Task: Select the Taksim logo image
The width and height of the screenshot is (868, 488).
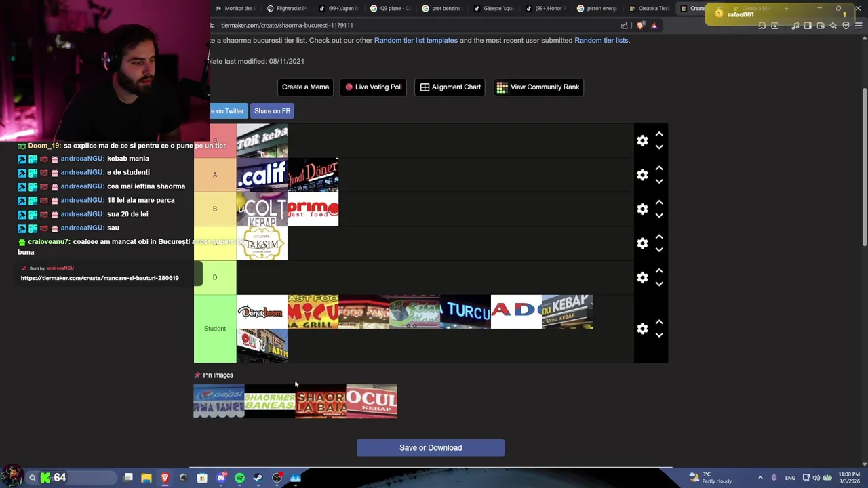Action: [262, 243]
